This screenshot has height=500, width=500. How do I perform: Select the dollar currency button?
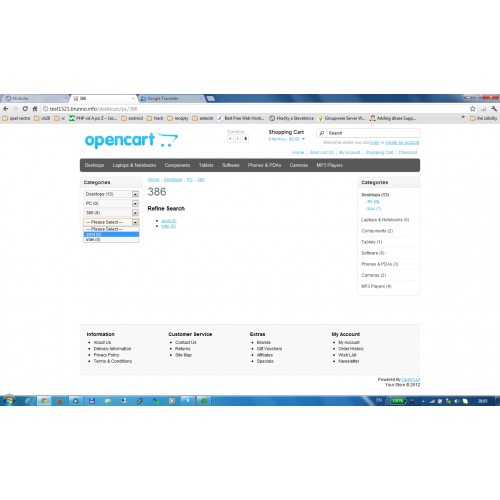click(x=246, y=139)
